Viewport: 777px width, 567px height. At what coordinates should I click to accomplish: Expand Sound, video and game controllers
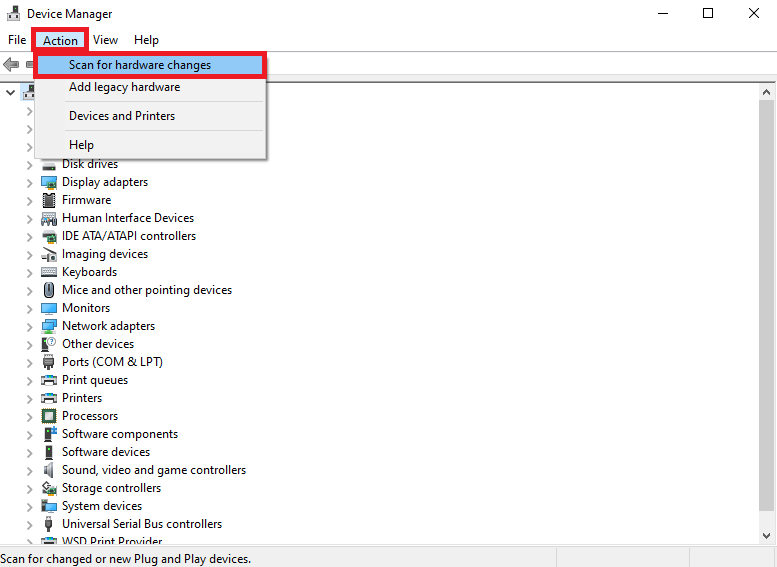point(29,471)
